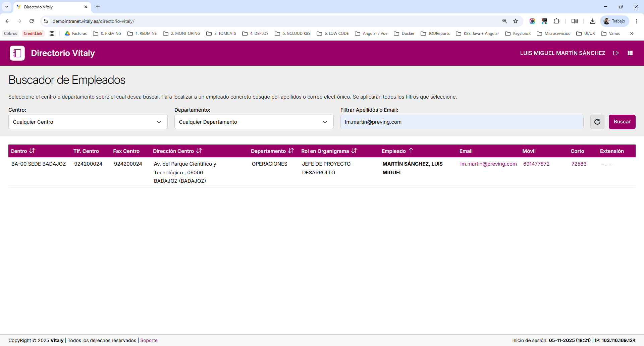Sort by Departamento column arrows
The width and height of the screenshot is (644, 346).
pyautogui.click(x=291, y=151)
